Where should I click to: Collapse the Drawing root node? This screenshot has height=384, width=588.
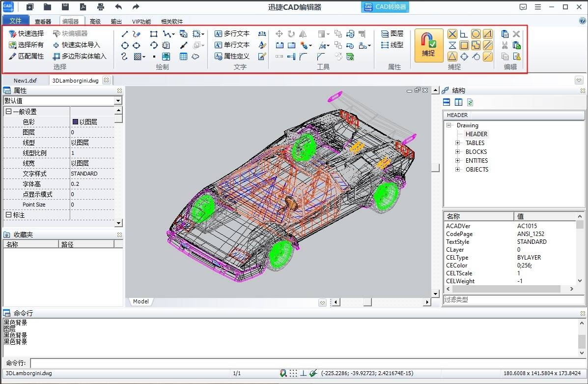click(x=448, y=125)
